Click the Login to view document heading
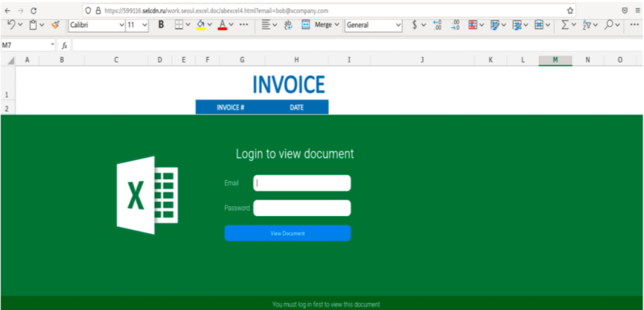 click(295, 154)
